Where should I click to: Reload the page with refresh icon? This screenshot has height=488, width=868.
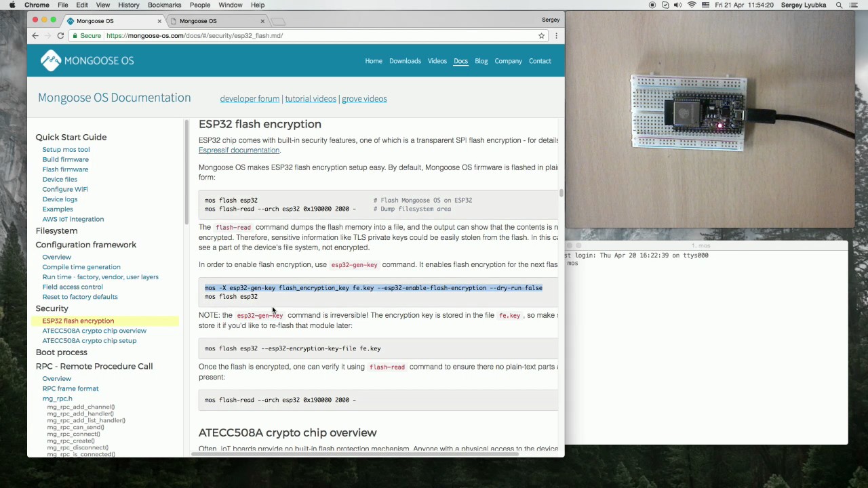click(60, 36)
